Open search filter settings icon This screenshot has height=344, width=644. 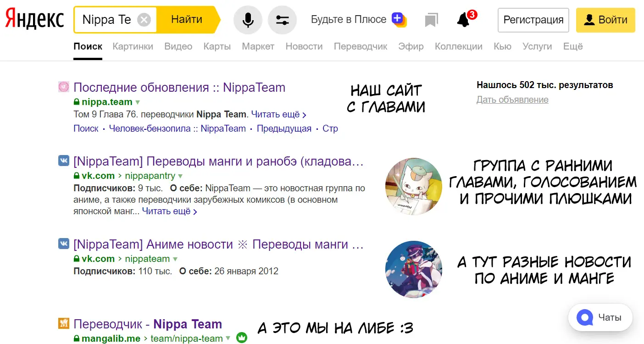[x=282, y=20]
